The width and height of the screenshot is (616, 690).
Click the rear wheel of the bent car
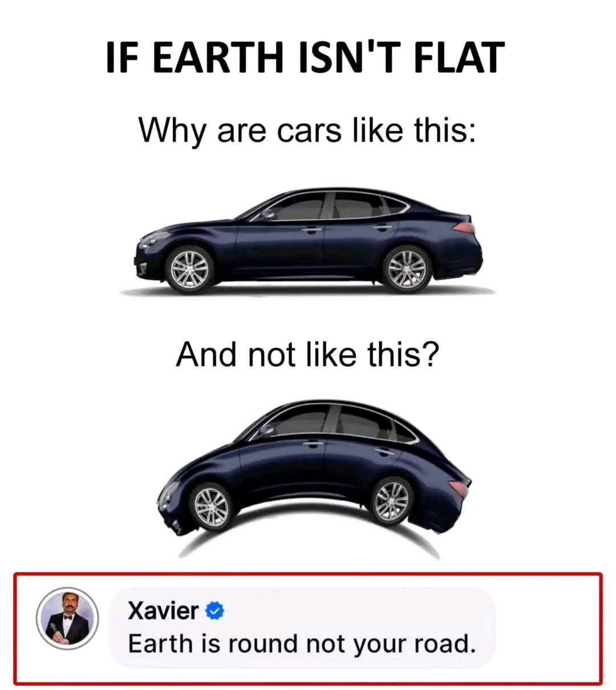(392, 501)
